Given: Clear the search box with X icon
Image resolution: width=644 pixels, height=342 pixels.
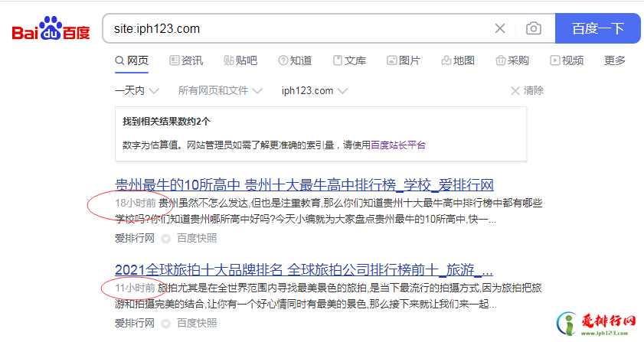Looking at the screenshot, I should point(500,29).
